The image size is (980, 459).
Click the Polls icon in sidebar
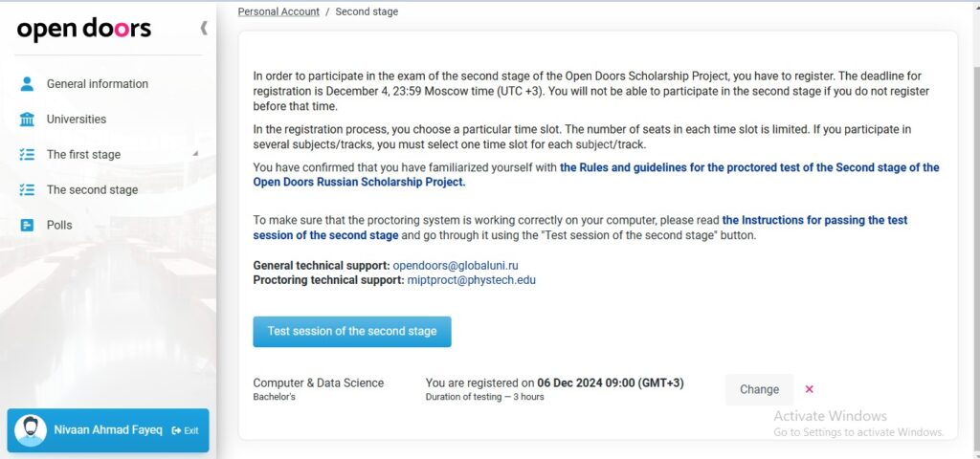click(x=27, y=225)
